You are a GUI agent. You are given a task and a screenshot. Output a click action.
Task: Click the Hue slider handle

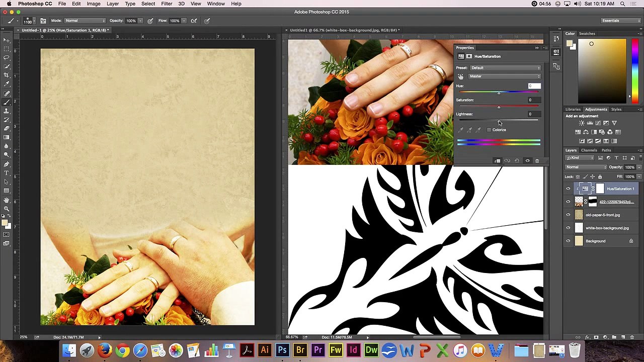coord(499,93)
